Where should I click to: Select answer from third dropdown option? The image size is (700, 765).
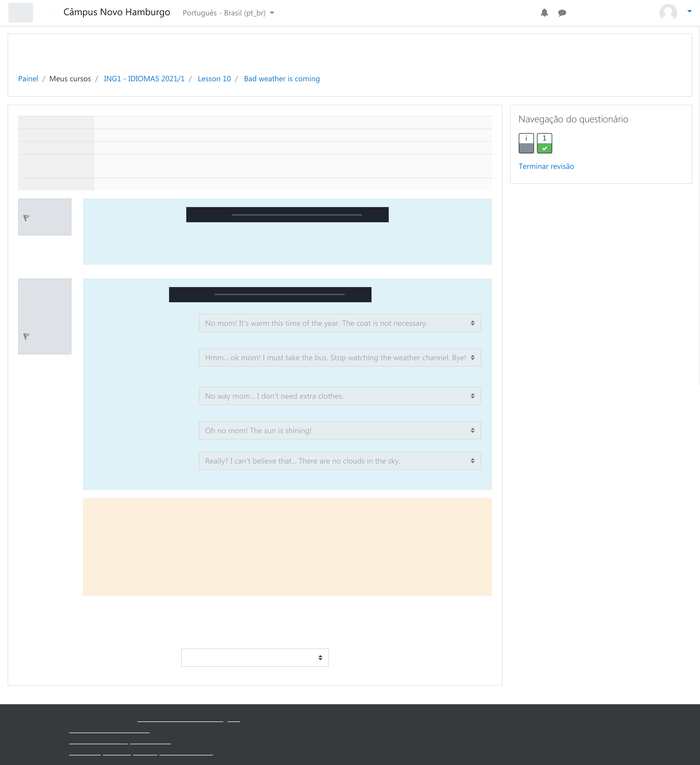click(339, 396)
